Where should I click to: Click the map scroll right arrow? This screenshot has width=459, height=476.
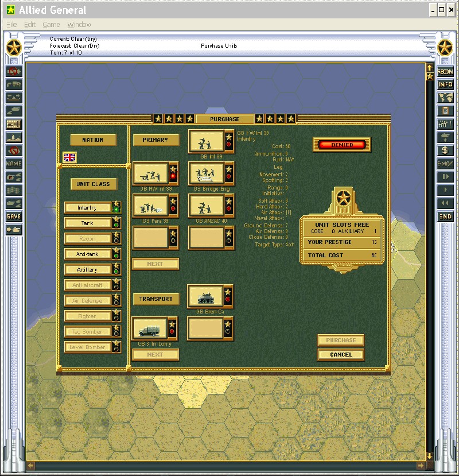click(421, 465)
